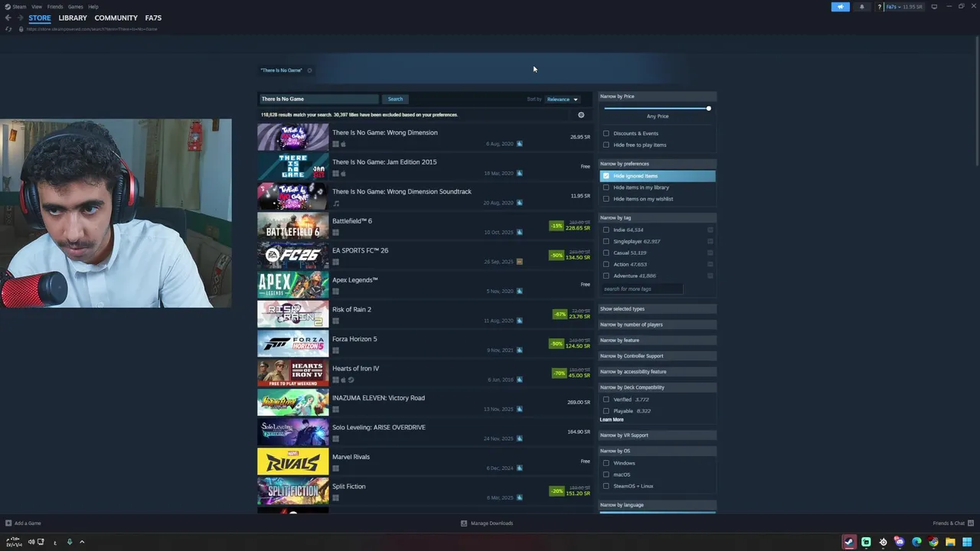980x551 pixels.
Task: Switch to the COMMUNITY tab
Action: [x=116, y=18]
